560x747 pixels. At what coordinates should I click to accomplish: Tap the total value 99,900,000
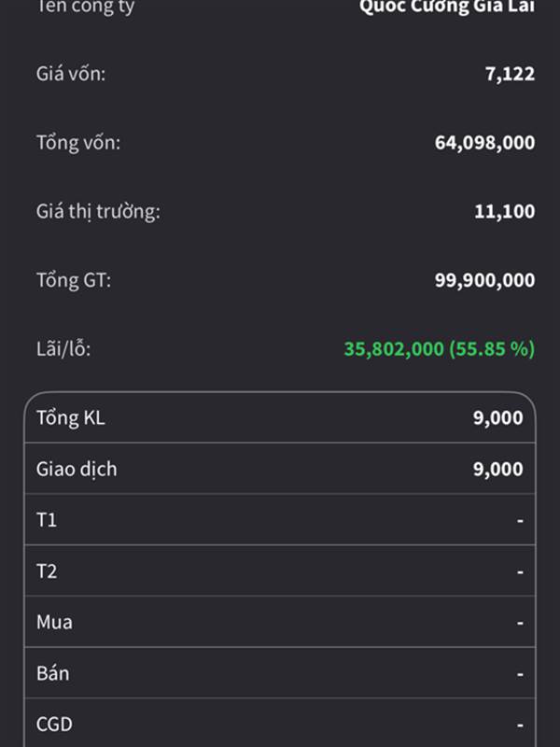[484, 280]
